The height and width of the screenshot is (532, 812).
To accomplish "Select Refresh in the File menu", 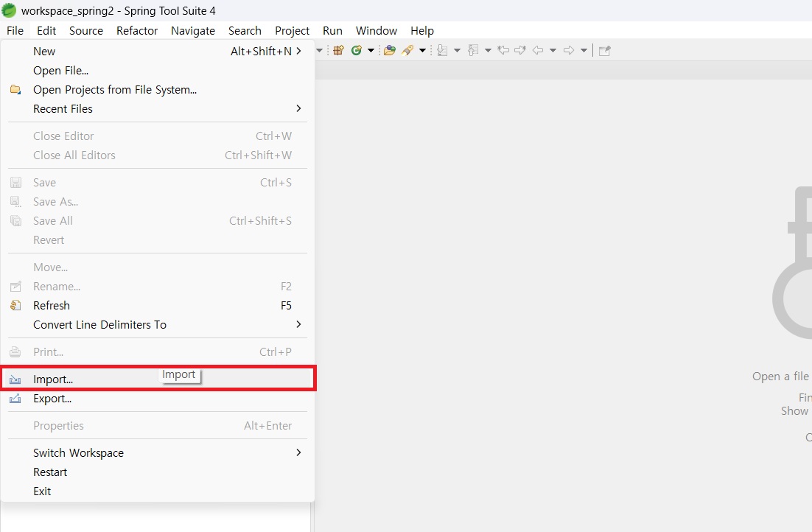I will (158, 306).
